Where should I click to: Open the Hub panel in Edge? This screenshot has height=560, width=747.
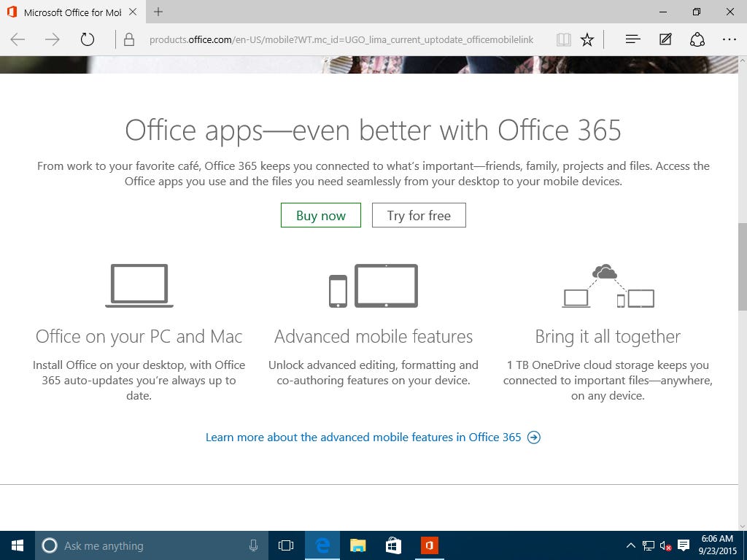(632, 39)
